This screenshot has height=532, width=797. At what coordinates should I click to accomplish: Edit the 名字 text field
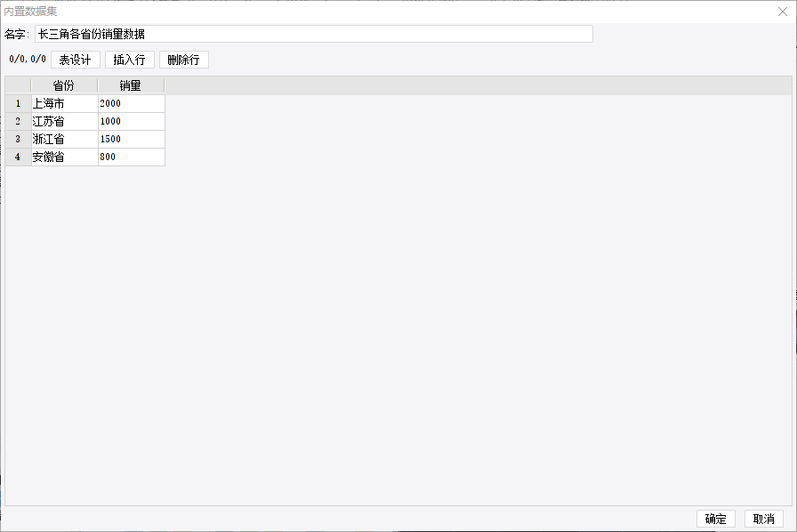(314, 34)
